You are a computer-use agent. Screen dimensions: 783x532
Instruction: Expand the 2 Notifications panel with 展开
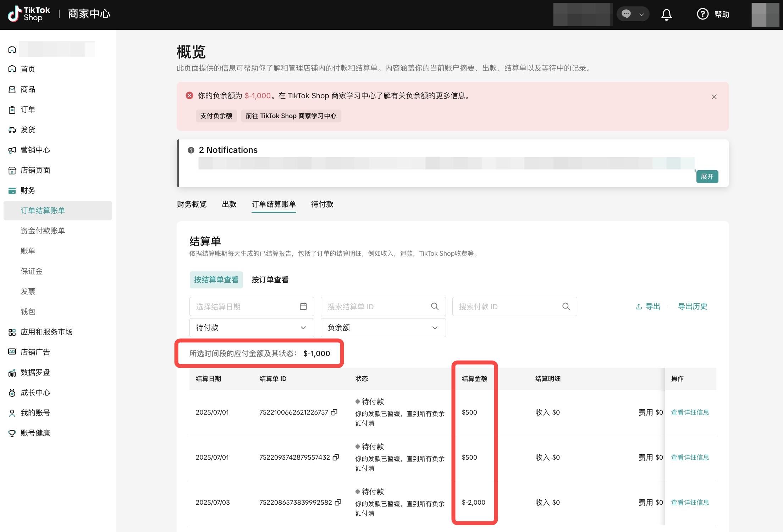[707, 177]
